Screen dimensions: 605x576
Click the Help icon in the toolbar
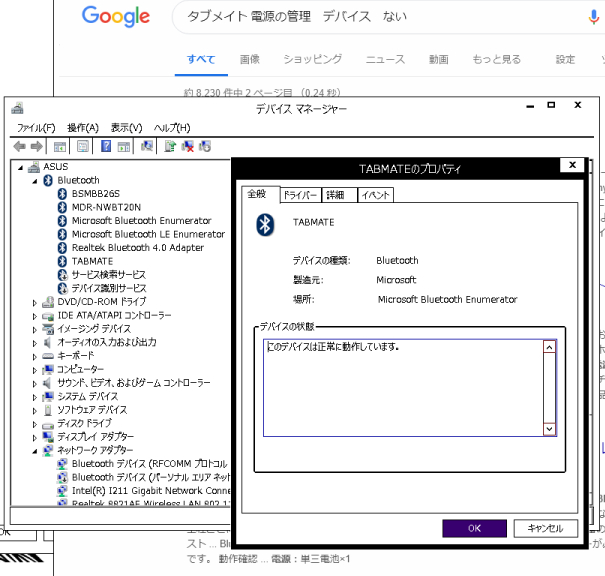tap(105, 146)
